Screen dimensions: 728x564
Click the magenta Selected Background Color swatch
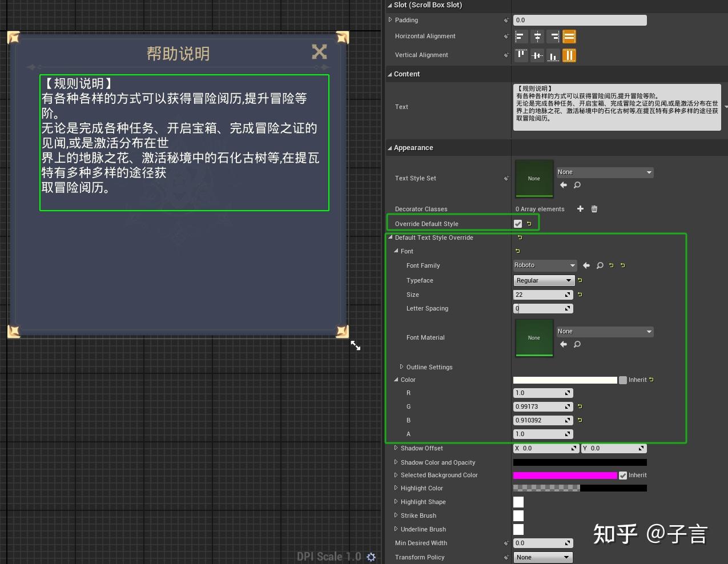(x=565, y=475)
